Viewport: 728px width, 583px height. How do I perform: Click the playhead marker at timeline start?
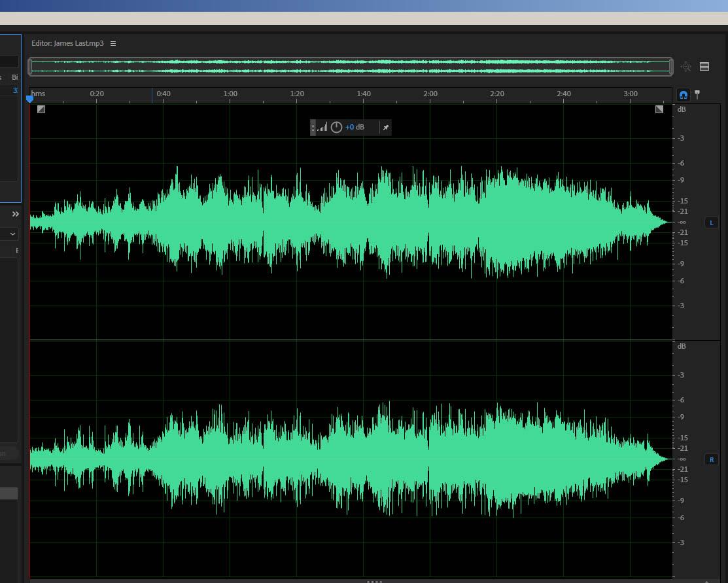29,99
